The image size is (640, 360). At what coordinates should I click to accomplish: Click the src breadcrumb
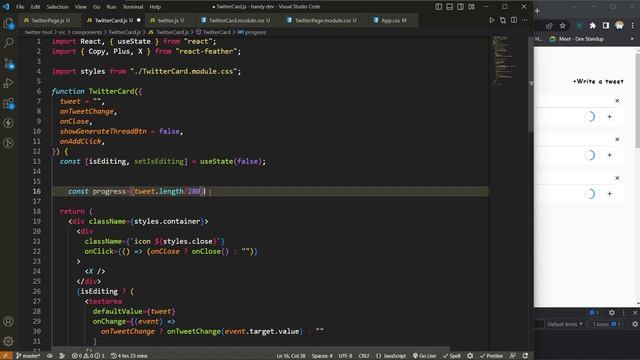pyautogui.click(x=62, y=32)
